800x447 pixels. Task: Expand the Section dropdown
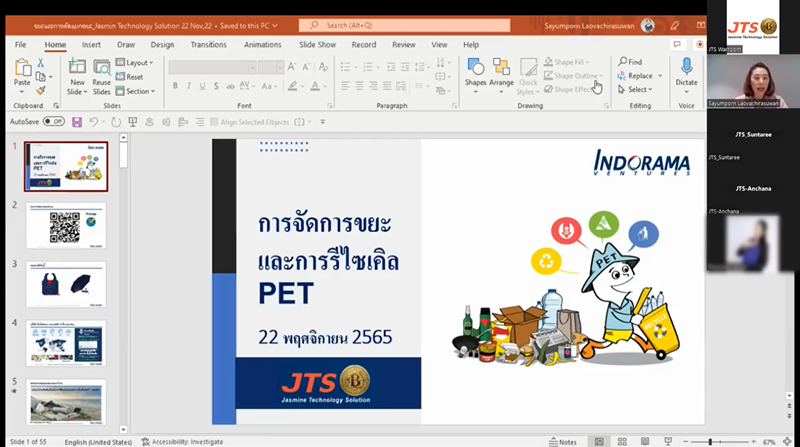pyautogui.click(x=136, y=91)
